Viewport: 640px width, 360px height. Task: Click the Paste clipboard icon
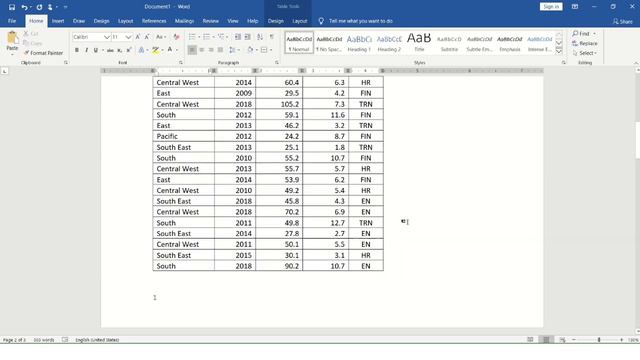point(12,38)
